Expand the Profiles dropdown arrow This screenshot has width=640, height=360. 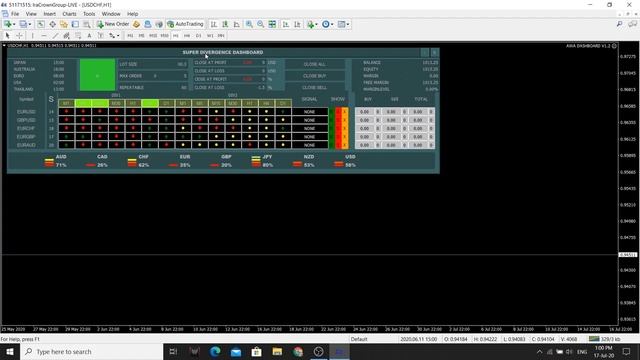click(x=29, y=24)
